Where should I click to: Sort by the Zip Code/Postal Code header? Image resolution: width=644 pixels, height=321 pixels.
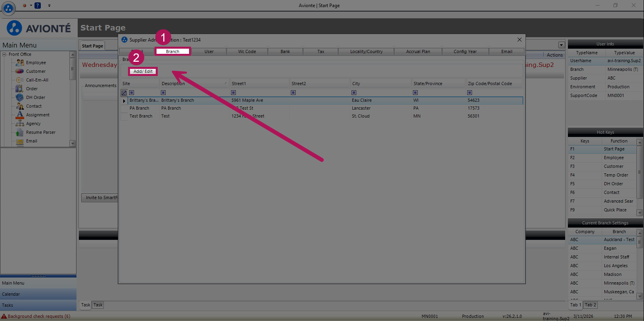point(494,84)
